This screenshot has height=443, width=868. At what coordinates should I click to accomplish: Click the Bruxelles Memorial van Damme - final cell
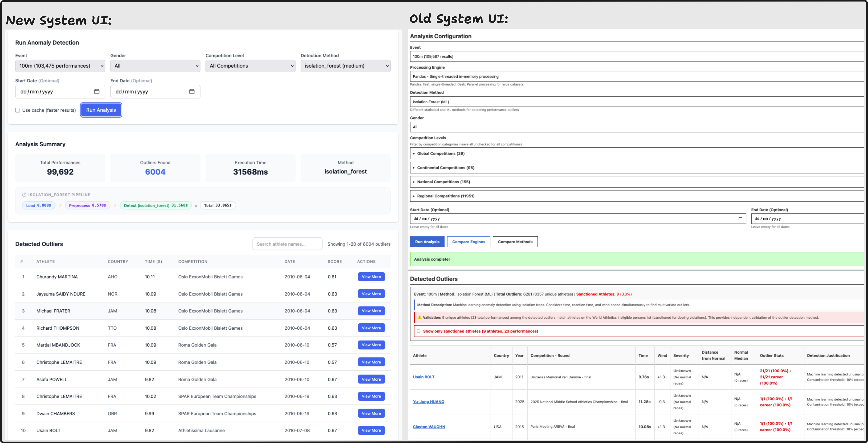point(561,377)
